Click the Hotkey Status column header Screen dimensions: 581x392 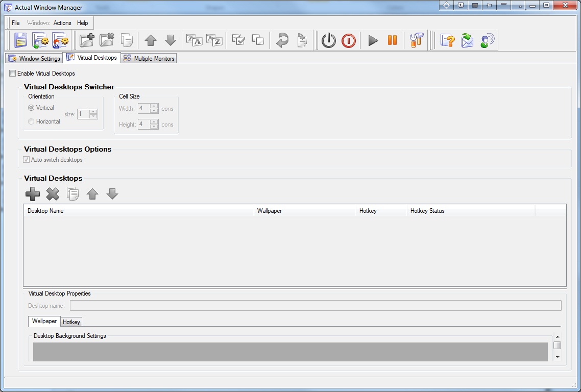click(471, 211)
